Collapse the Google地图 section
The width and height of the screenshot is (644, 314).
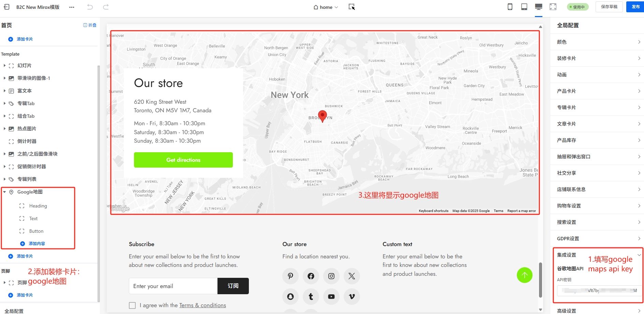click(x=4, y=192)
